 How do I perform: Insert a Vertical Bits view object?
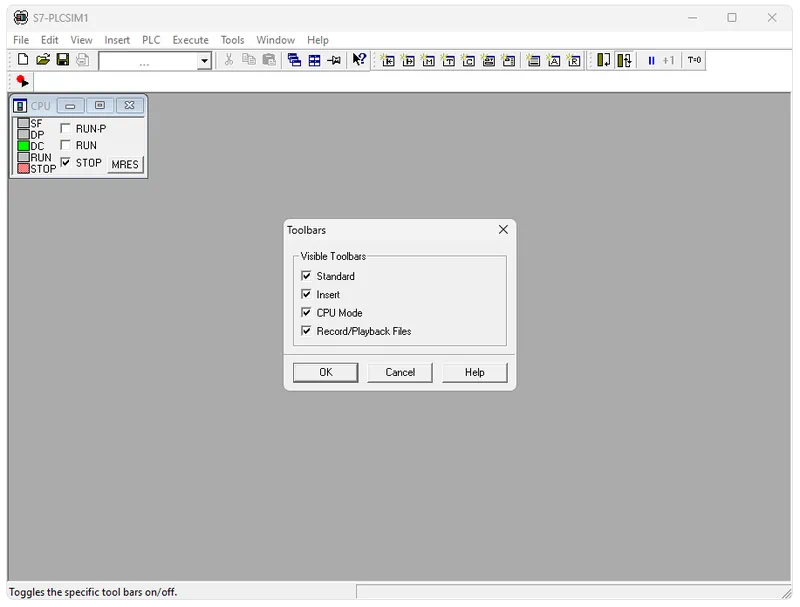click(x=508, y=61)
